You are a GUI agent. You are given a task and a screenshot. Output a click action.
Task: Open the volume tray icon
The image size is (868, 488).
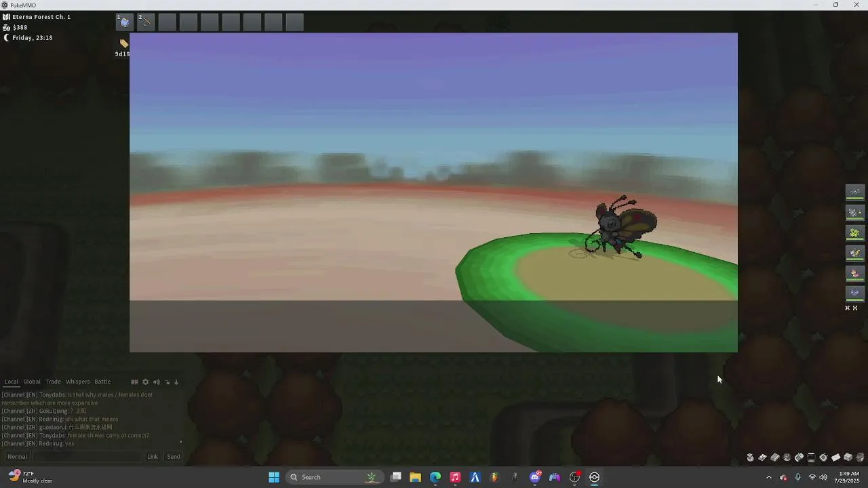823,477
